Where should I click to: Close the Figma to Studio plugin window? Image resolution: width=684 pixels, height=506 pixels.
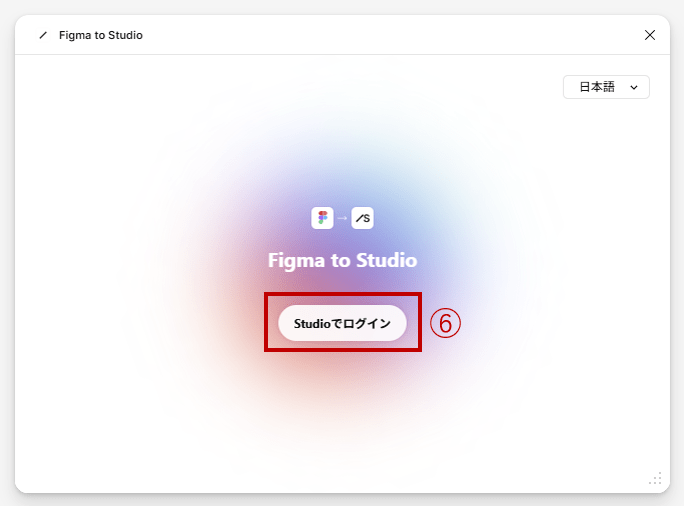(650, 35)
